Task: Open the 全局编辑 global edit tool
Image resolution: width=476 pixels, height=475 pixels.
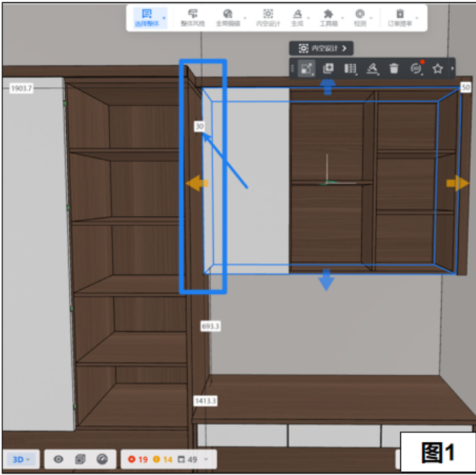Action: 228,18
